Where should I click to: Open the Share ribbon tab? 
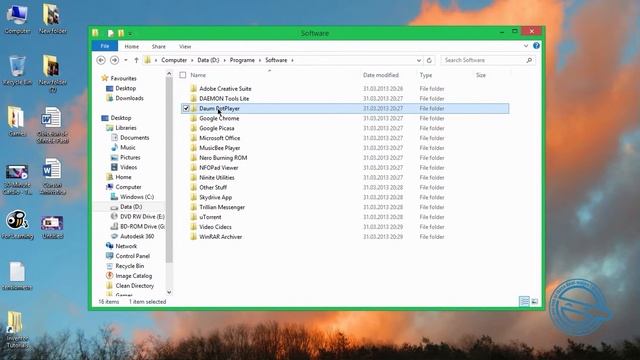[x=158, y=47]
